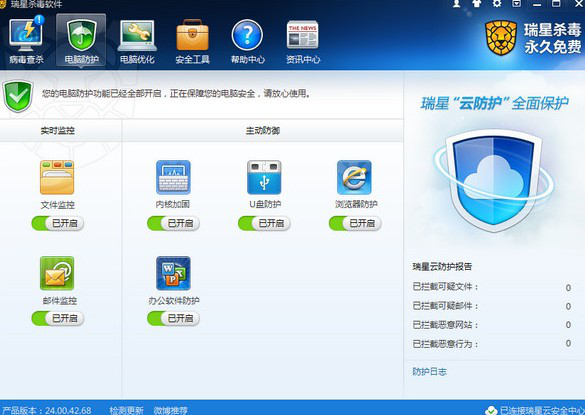
Task: Click 检测更新 in status bar
Action: [126, 410]
